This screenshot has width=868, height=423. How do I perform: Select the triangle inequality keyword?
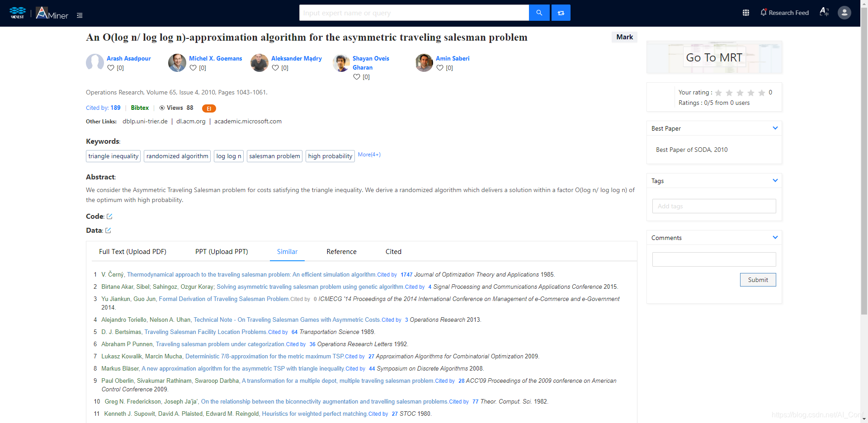[x=113, y=156]
